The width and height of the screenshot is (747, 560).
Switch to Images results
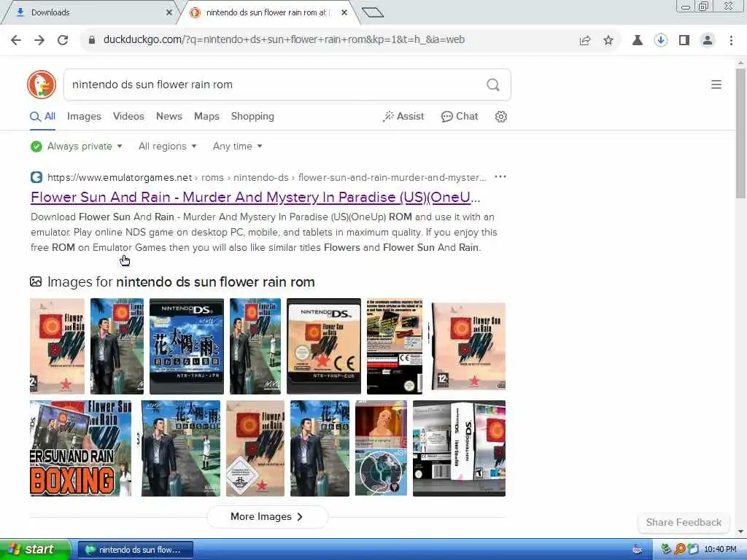point(85,117)
